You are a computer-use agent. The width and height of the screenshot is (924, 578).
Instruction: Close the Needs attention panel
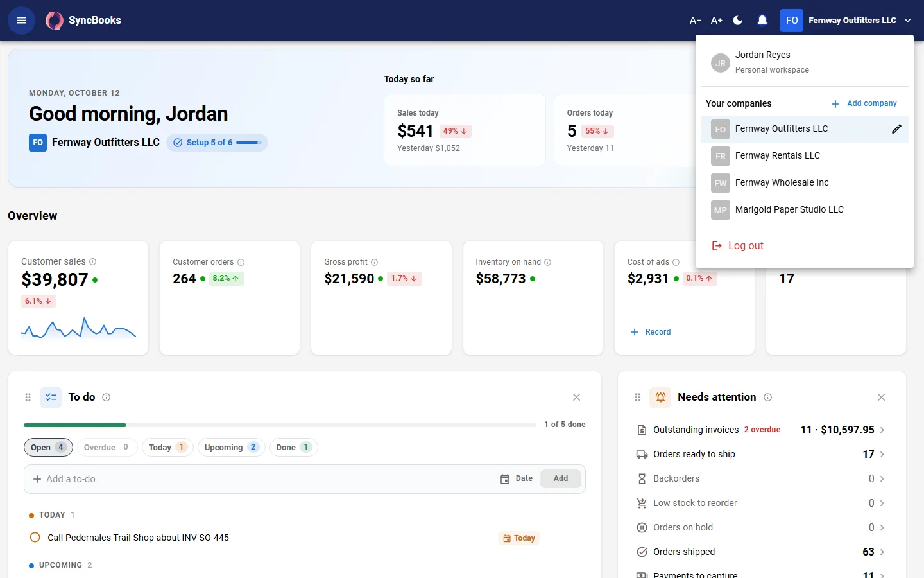[881, 398]
